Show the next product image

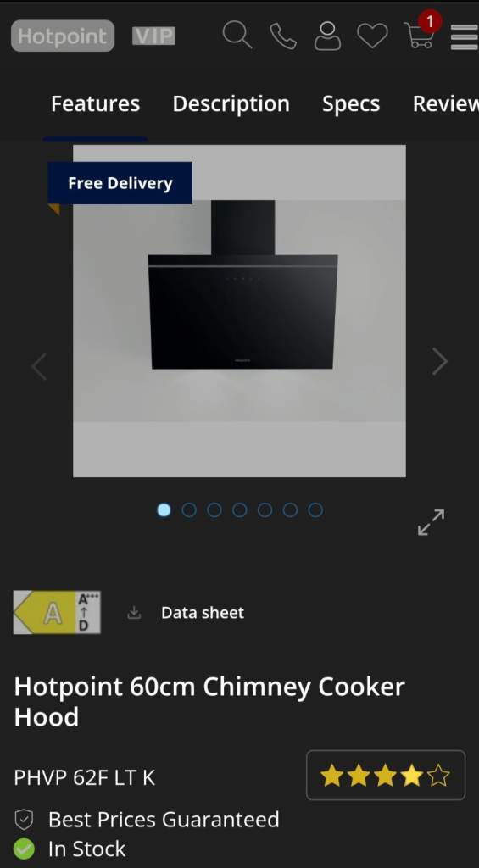point(440,361)
